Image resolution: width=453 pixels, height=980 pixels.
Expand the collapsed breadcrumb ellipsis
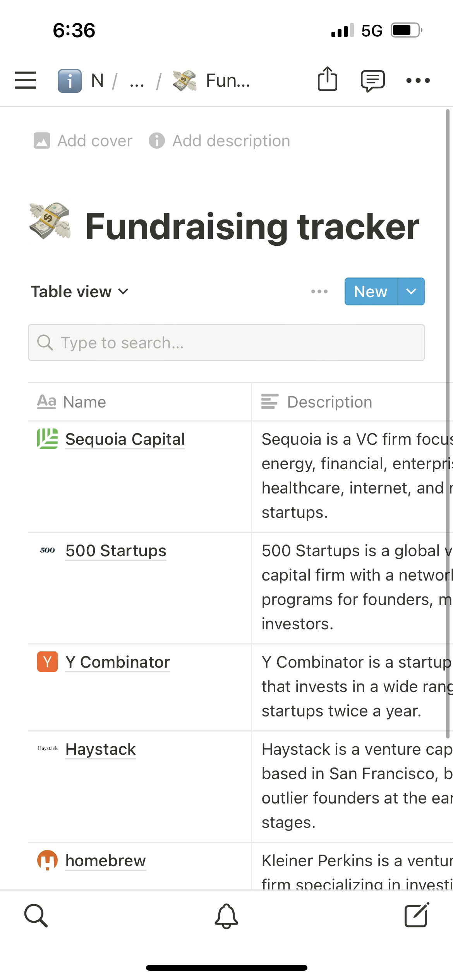click(137, 81)
